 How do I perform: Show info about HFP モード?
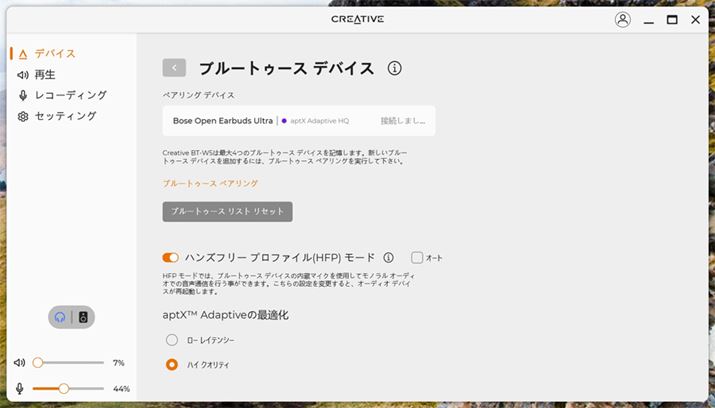[x=389, y=258]
